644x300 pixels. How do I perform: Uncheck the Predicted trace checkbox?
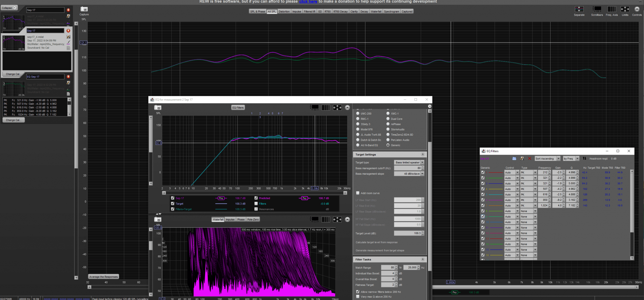256,198
